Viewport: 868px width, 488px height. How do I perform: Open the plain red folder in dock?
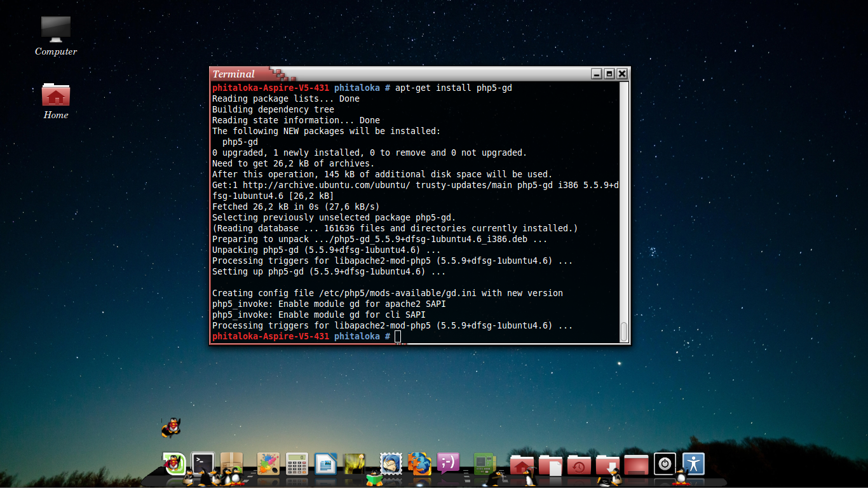coord(636,464)
